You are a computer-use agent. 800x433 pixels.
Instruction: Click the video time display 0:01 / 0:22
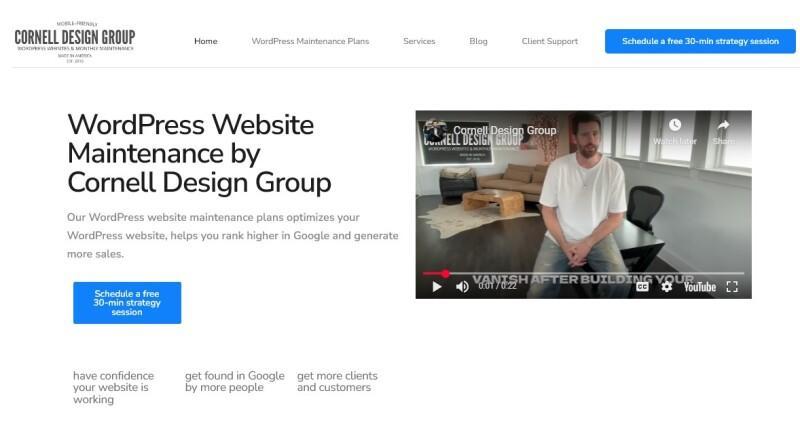coord(497,286)
